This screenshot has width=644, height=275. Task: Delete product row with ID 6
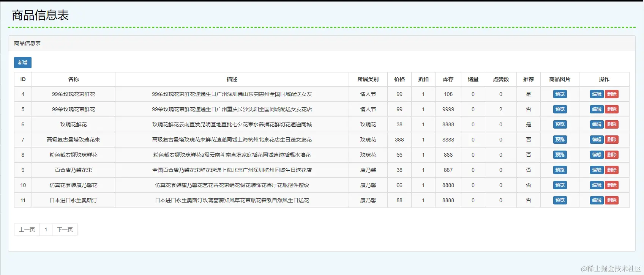[612, 124]
